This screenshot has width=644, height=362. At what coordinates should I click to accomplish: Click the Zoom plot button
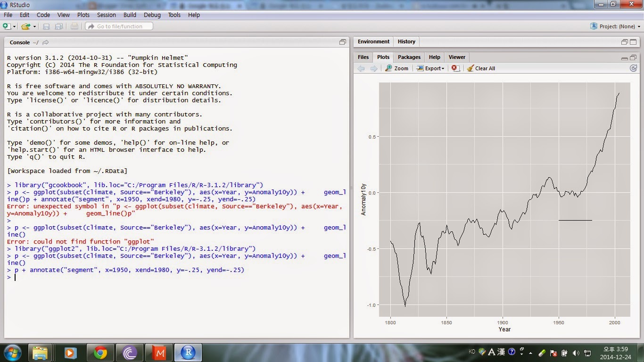pyautogui.click(x=397, y=68)
